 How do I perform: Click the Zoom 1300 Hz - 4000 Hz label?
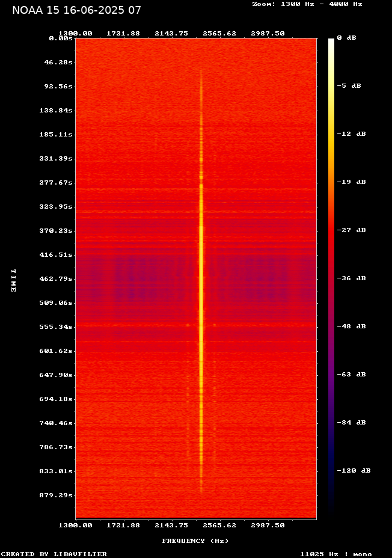(307, 4)
